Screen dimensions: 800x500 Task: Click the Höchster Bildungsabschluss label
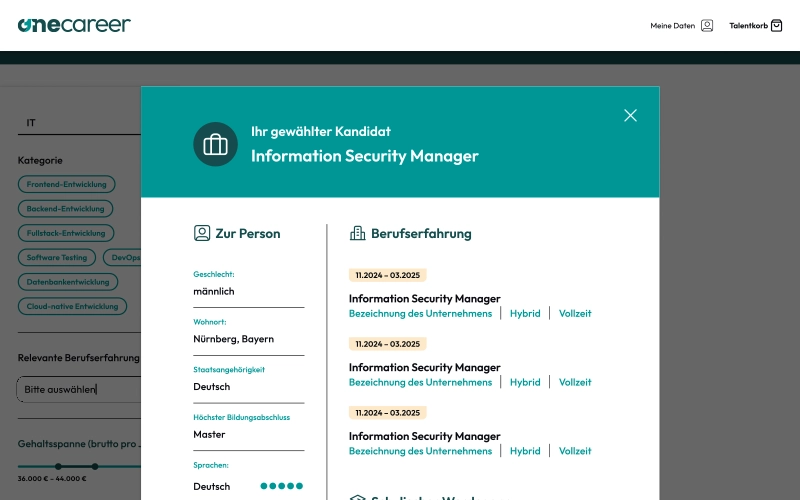coord(241,417)
